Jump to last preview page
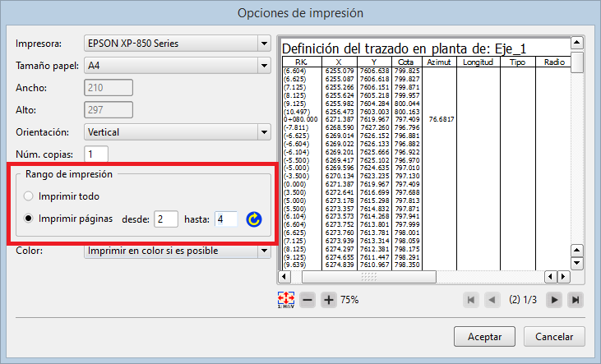Screen dimensions: 601x364 point(576,300)
